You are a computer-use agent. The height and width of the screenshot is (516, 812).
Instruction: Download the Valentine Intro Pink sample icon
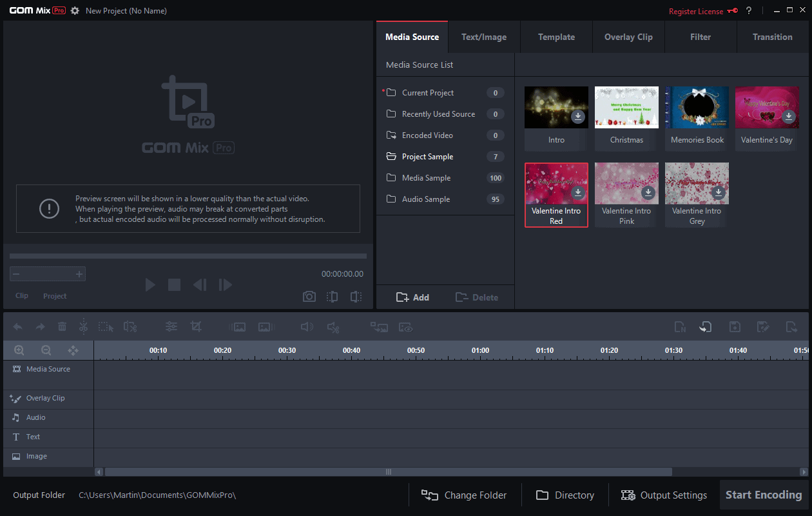click(648, 193)
